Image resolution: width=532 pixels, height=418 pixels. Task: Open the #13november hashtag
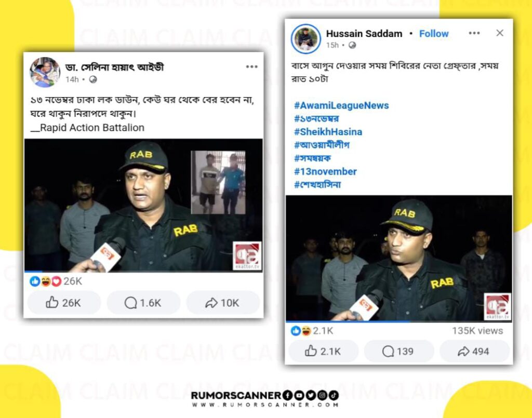325,171
